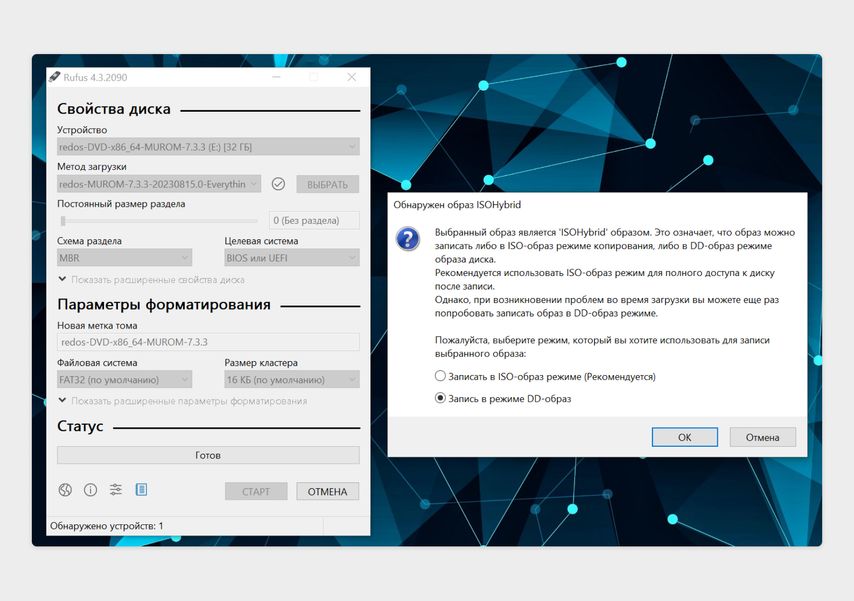The image size is (854, 601).
Task: Expand 'Показать расширенные параметры форматирования'
Action: [183, 401]
